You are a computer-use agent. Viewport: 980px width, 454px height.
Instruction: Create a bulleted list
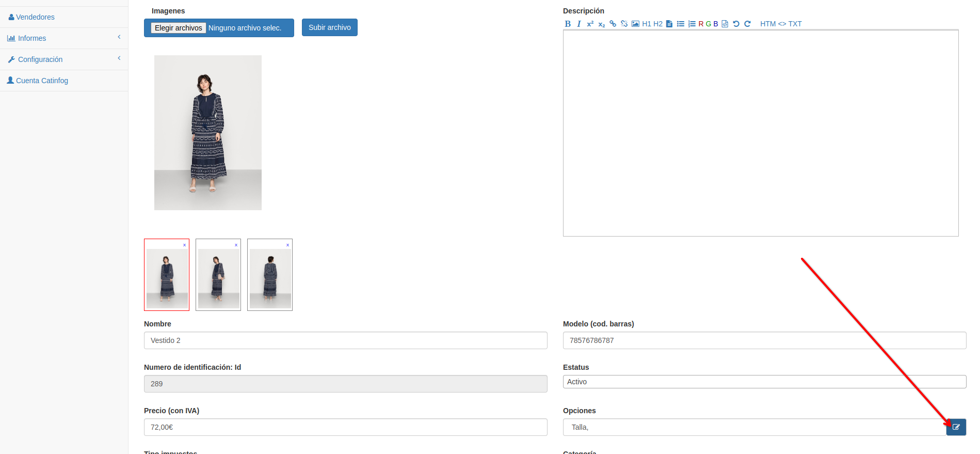681,24
